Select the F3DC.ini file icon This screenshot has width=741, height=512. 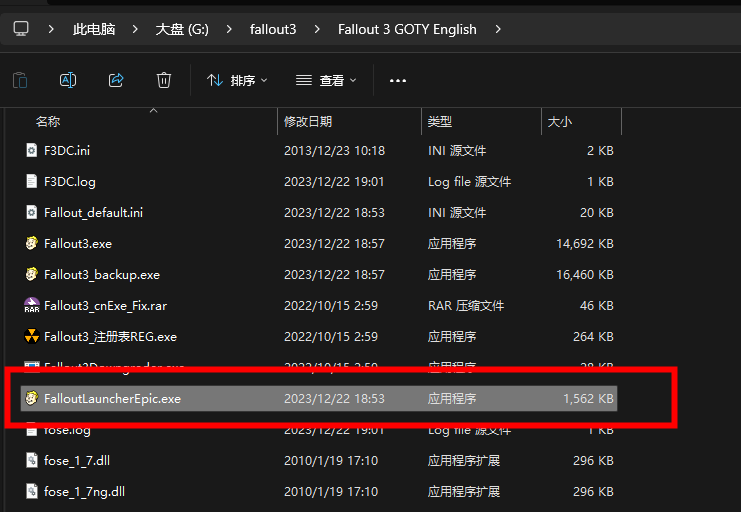(x=32, y=150)
